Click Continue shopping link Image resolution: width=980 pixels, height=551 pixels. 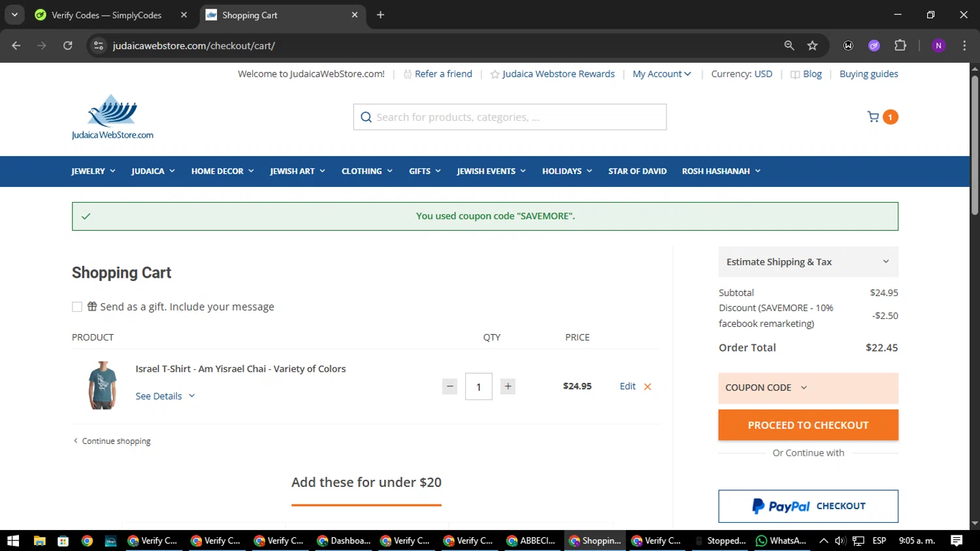click(112, 441)
